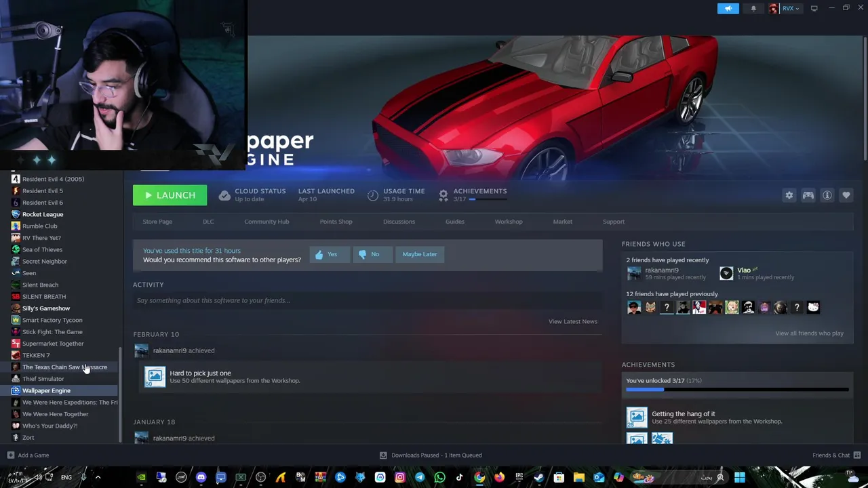
Task: Click Add a Game button
Action: 28,455
